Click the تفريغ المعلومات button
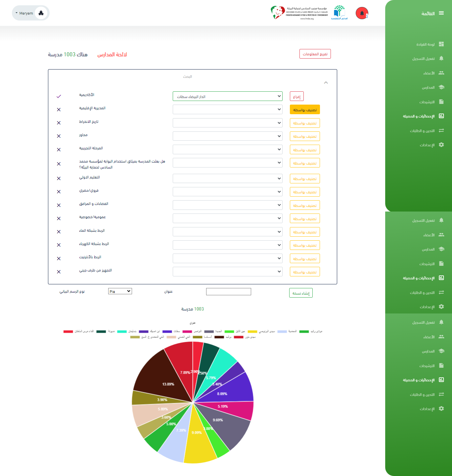Screen dimensions: 452x476 [x=315, y=54]
